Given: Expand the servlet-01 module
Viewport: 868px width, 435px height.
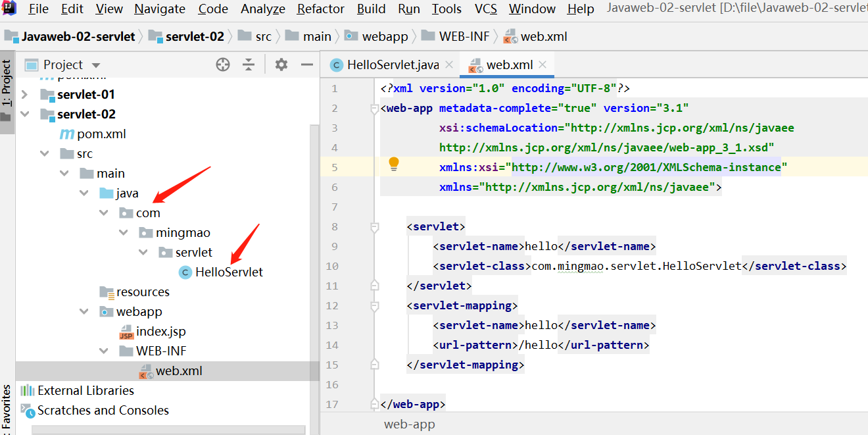Looking at the screenshot, I should click(x=25, y=95).
